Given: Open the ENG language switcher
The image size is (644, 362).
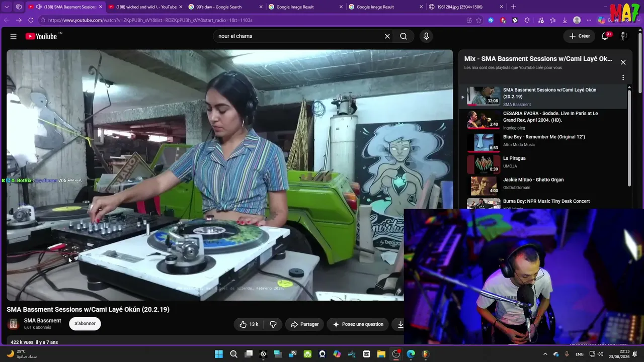Looking at the screenshot, I should [x=580, y=354].
